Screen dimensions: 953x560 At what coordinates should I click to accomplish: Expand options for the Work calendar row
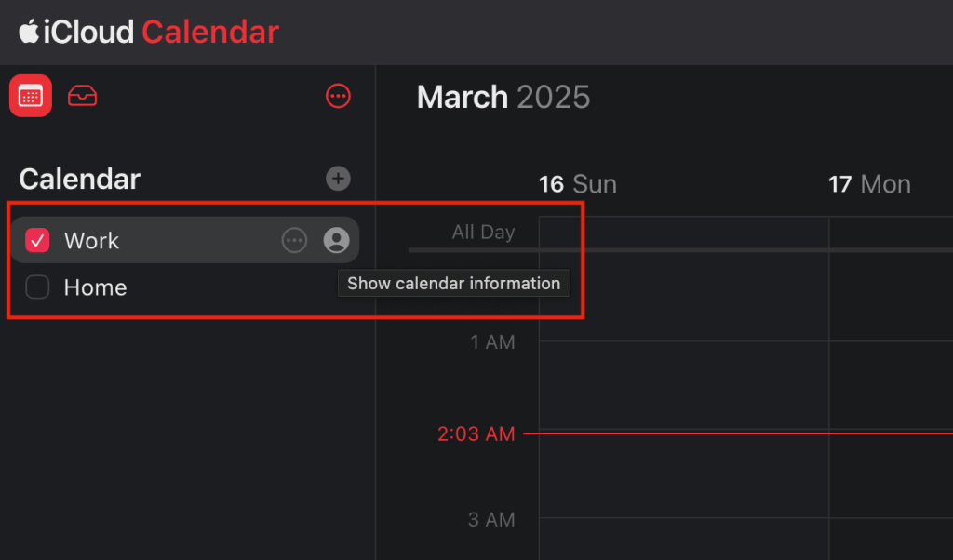tap(294, 240)
